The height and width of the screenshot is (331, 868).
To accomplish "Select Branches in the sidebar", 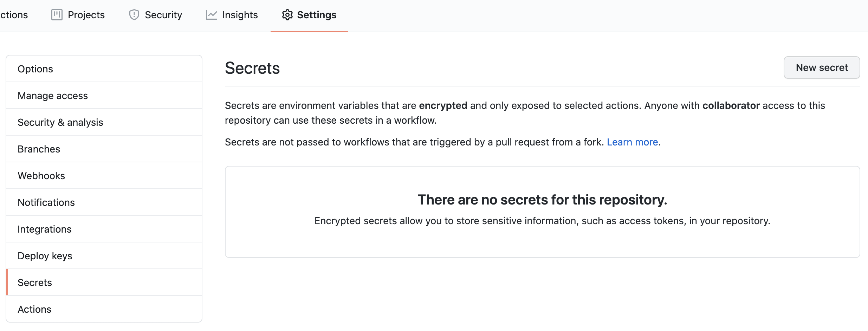I will 39,149.
